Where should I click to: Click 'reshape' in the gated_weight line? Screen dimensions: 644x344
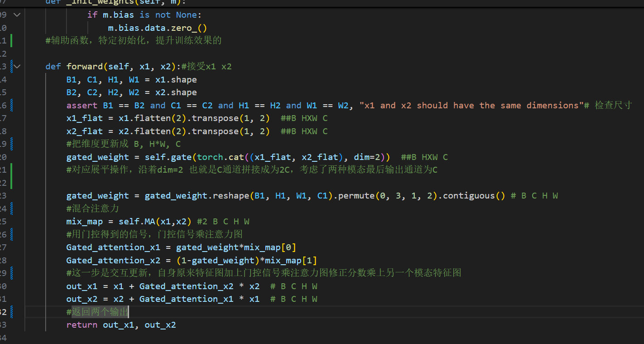[231, 196]
